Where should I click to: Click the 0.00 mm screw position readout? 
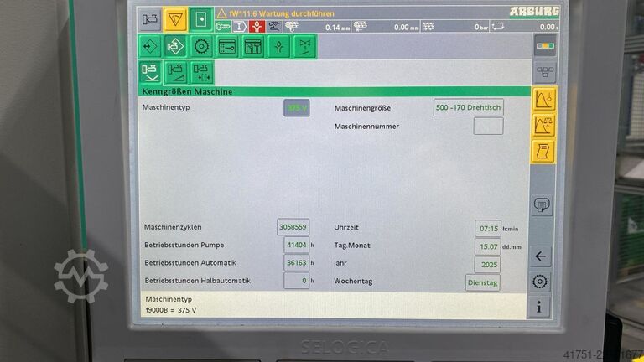[x=406, y=28]
